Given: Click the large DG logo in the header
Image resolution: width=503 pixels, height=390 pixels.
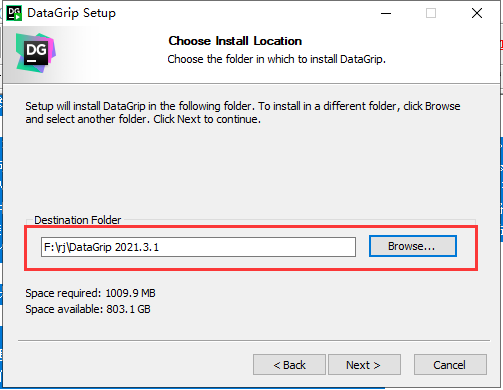Looking at the screenshot, I should pyautogui.click(x=36, y=53).
